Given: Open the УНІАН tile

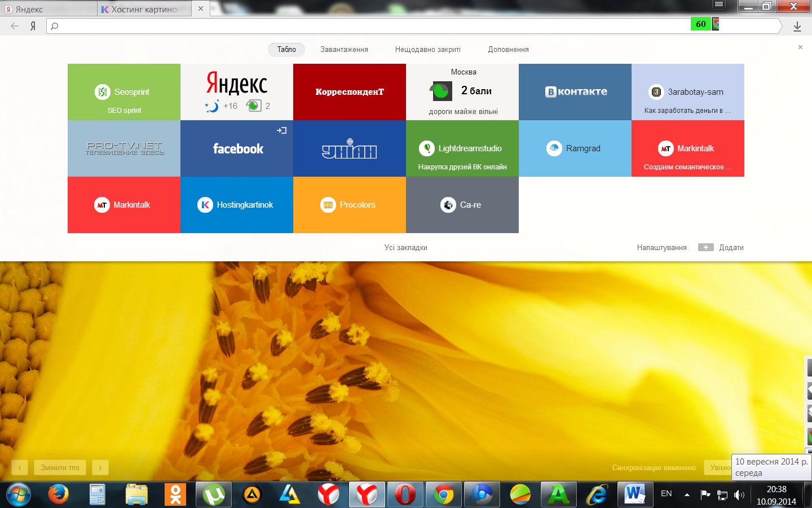Looking at the screenshot, I should click(350, 148).
